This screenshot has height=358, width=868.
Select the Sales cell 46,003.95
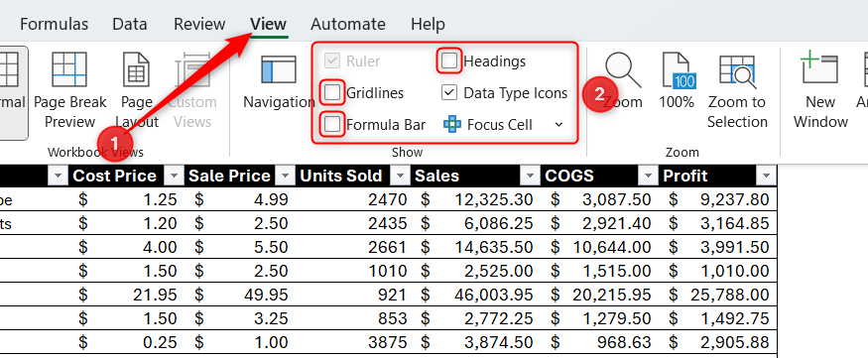click(476, 295)
